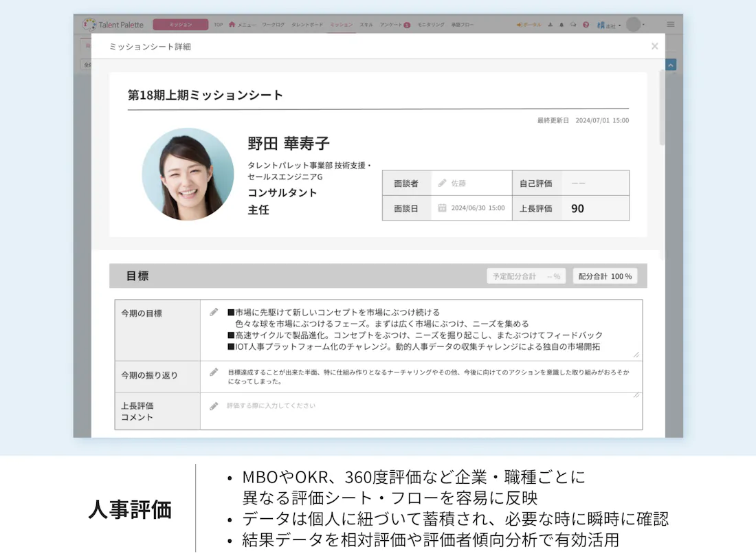The image size is (756, 558).
Task: Expand the 出社 attendance dropdown
Action: [x=609, y=25]
